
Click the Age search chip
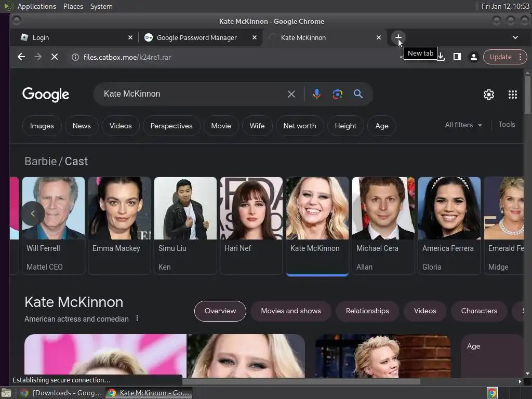pyautogui.click(x=382, y=126)
